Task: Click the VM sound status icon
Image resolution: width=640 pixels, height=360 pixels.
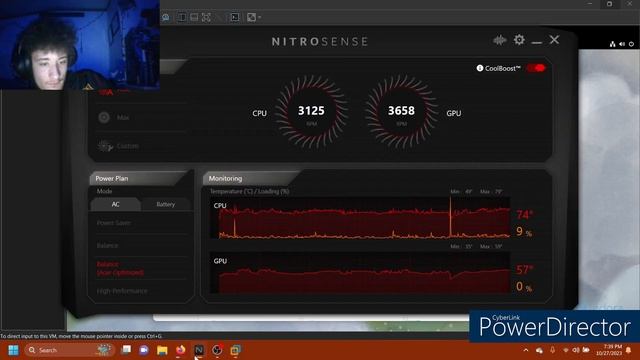Action: pyautogui.click(x=622, y=44)
